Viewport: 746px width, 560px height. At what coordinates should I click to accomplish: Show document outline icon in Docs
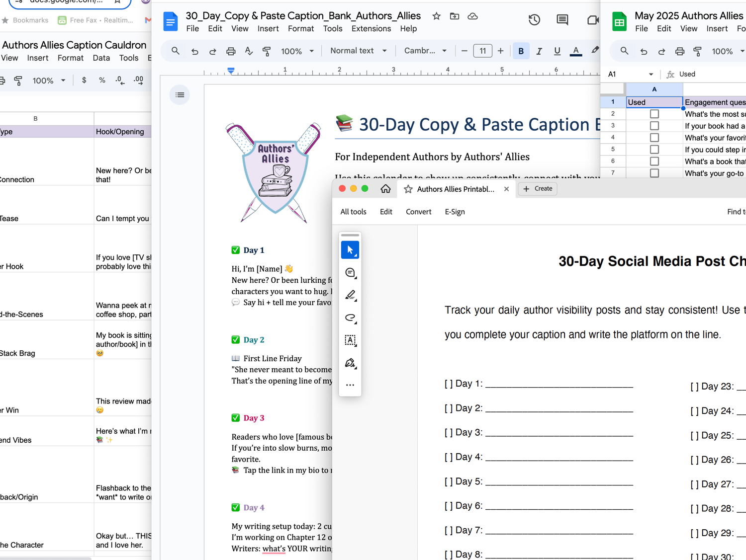tap(180, 95)
